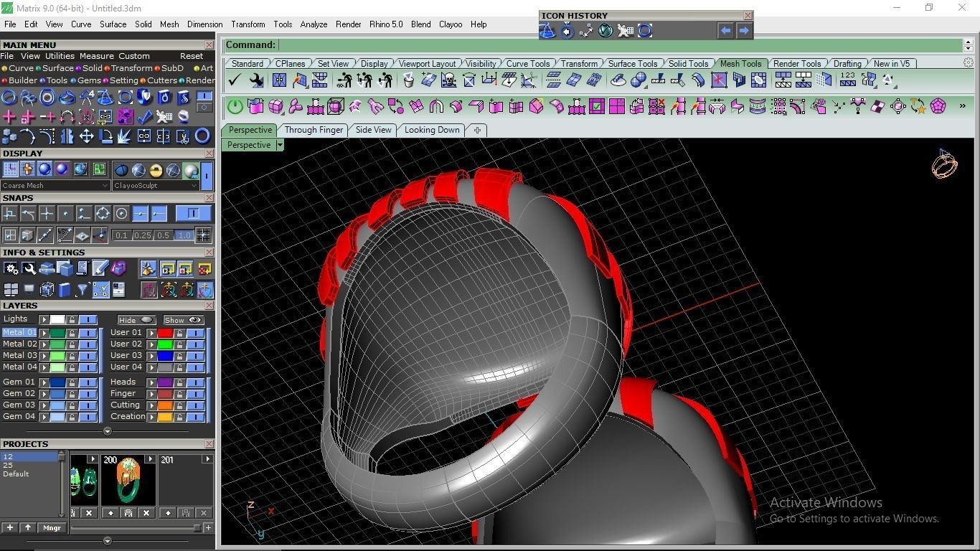Click the green power icon in the toolbar

pos(235,107)
